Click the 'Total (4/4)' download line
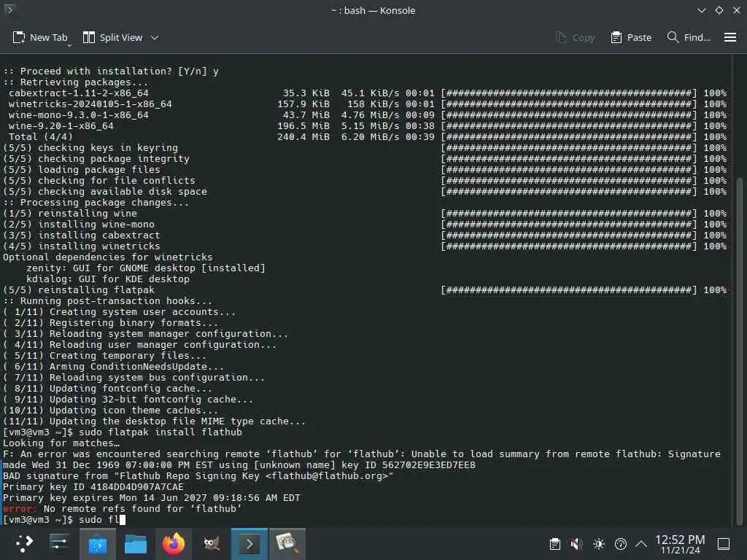This screenshot has height=560, width=747. [41, 136]
